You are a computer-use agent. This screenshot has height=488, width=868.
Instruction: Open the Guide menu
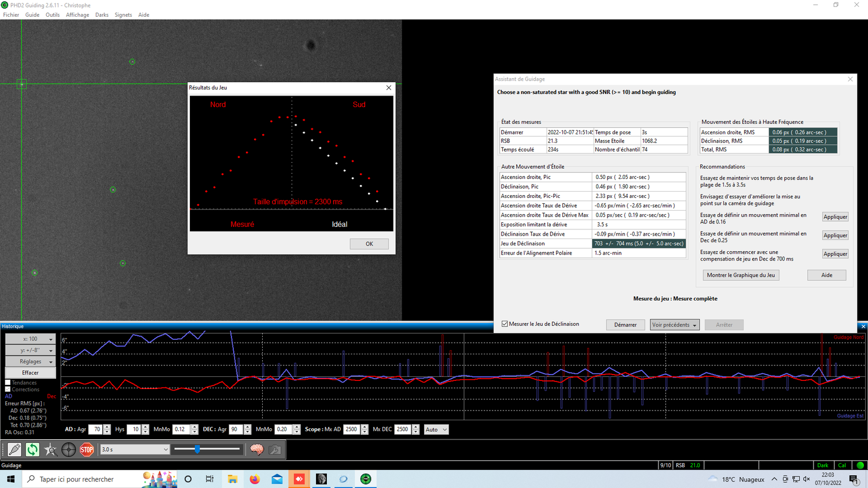(x=32, y=15)
